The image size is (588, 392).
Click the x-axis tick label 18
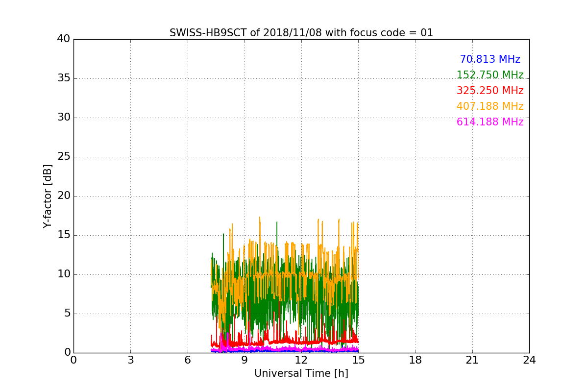pyautogui.click(x=416, y=360)
